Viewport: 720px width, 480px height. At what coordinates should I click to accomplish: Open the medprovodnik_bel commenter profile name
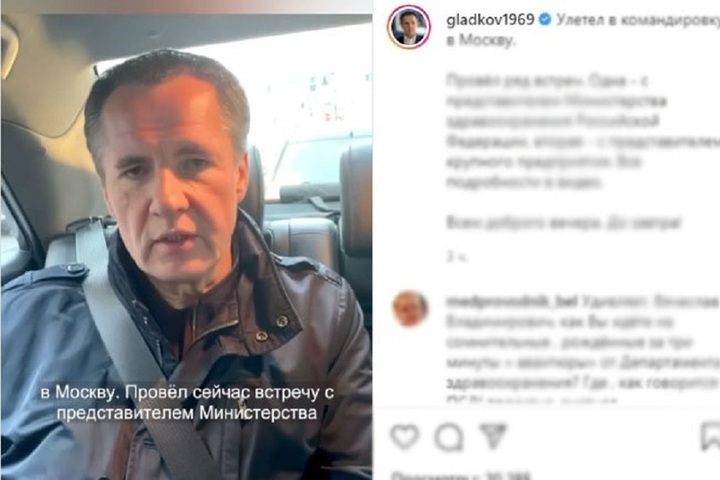point(512,302)
